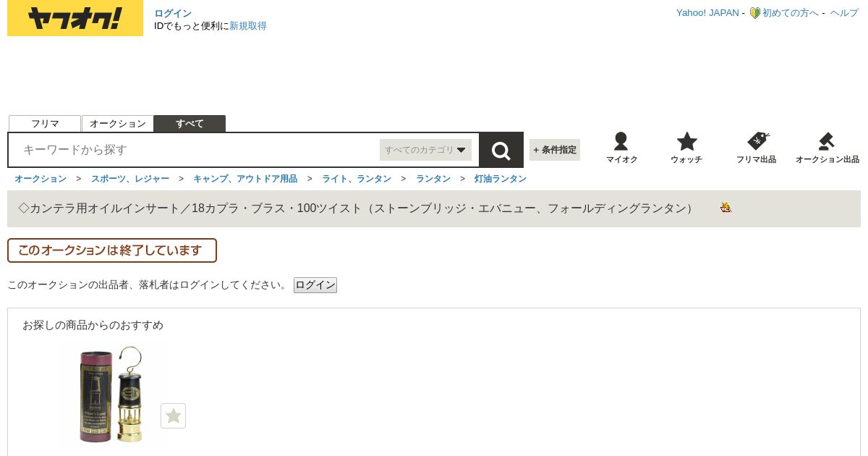Click the Yahoo Auctions logo

(x=75, y=18)
